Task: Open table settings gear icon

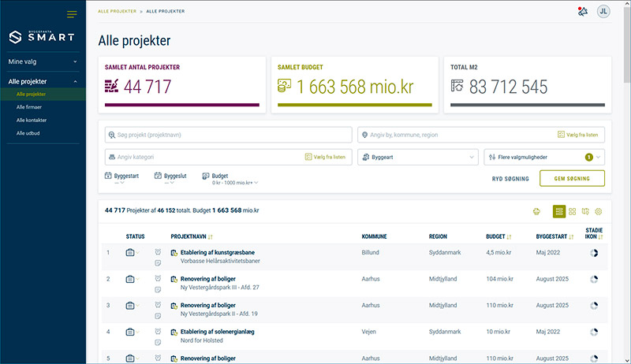Action: click(598, 211)
